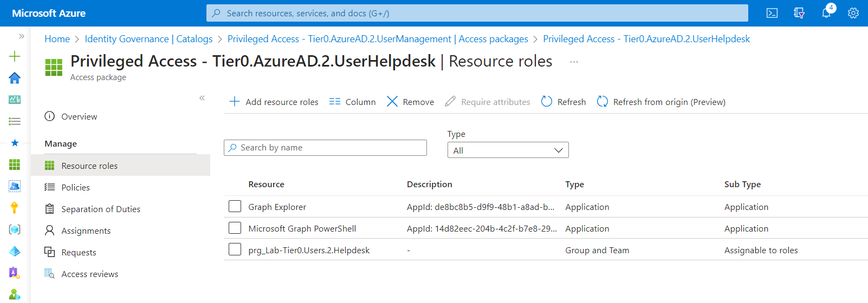Image resolution: width=868 pixels, height=303 pixels.
Task: Open the cube brackets sidebar icon
Action: 15,229
